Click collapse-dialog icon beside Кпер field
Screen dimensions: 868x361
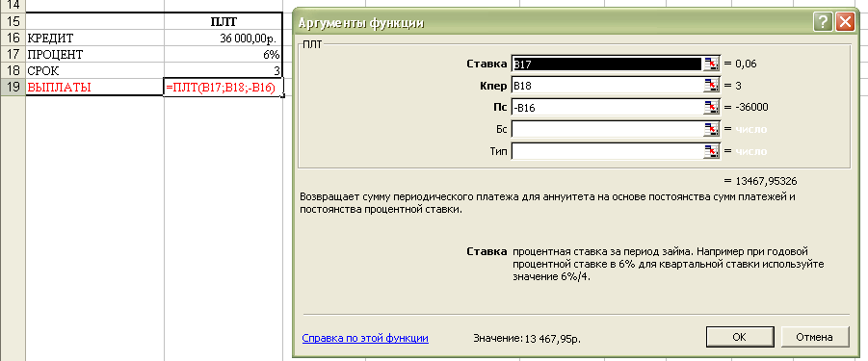[x=711, y=85]
